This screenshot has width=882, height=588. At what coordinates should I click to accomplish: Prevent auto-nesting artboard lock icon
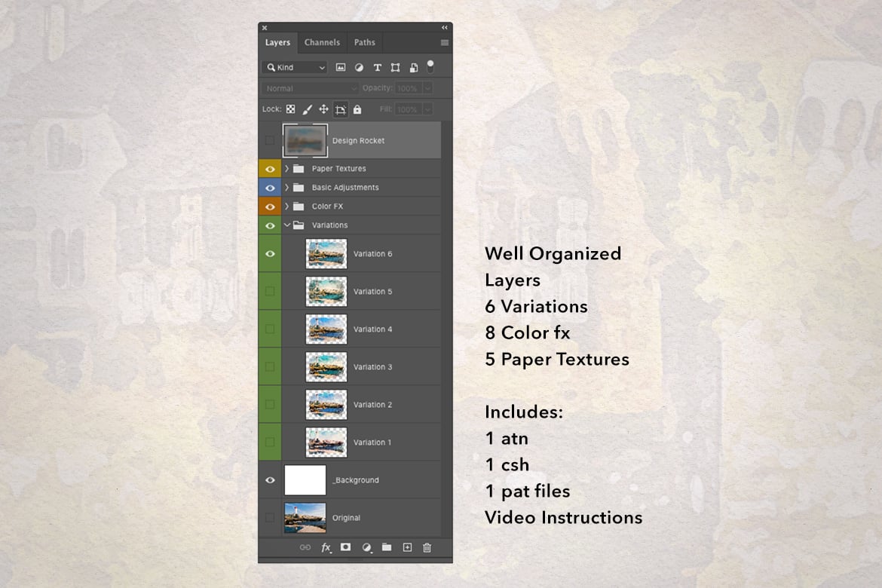[x=340, y=110]
